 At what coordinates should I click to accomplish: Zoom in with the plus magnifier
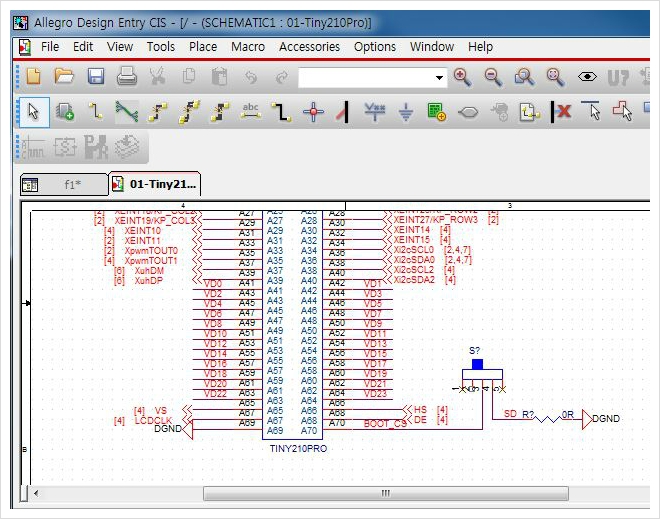(462, 77)
